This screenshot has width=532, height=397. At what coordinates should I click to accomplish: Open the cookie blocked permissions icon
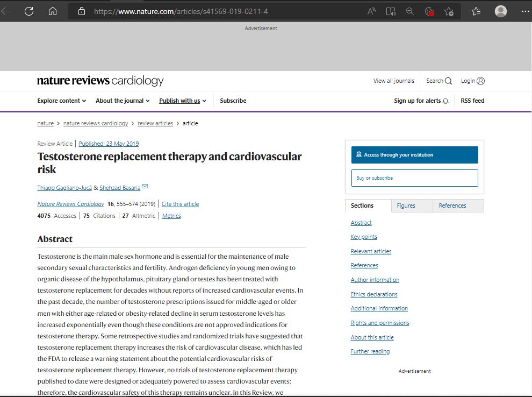tap(429, 11)
